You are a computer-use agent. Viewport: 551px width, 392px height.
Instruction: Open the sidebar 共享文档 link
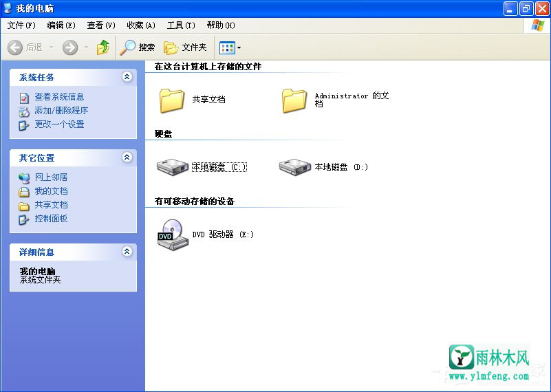(51, 205)
